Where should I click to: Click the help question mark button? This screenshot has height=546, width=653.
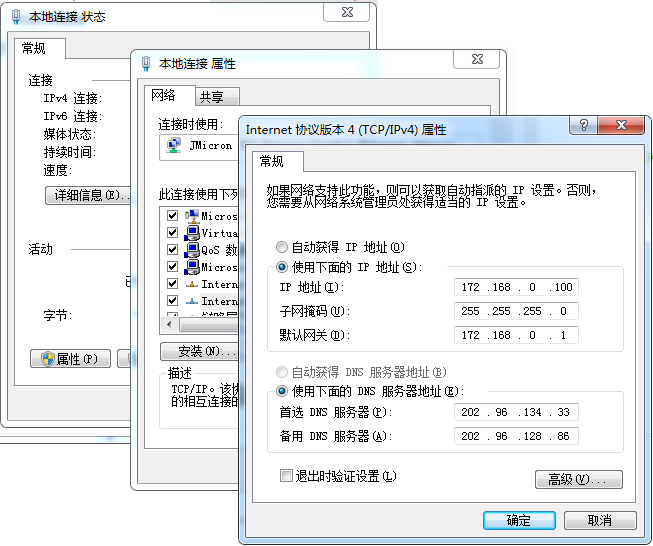[x=582, y=126]
